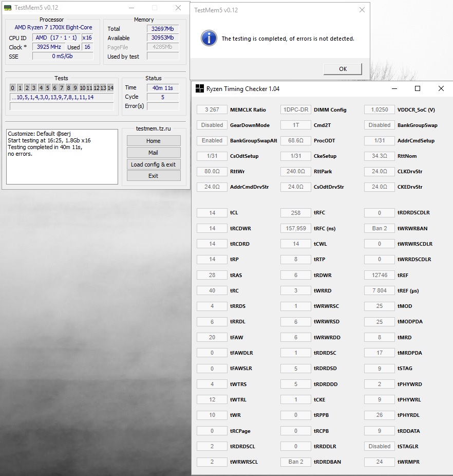This screenshot has height=476, width=453.
Task: Click the RttWr 80.0Ω value
Action: pyautogui.click(x=212, y=172)
